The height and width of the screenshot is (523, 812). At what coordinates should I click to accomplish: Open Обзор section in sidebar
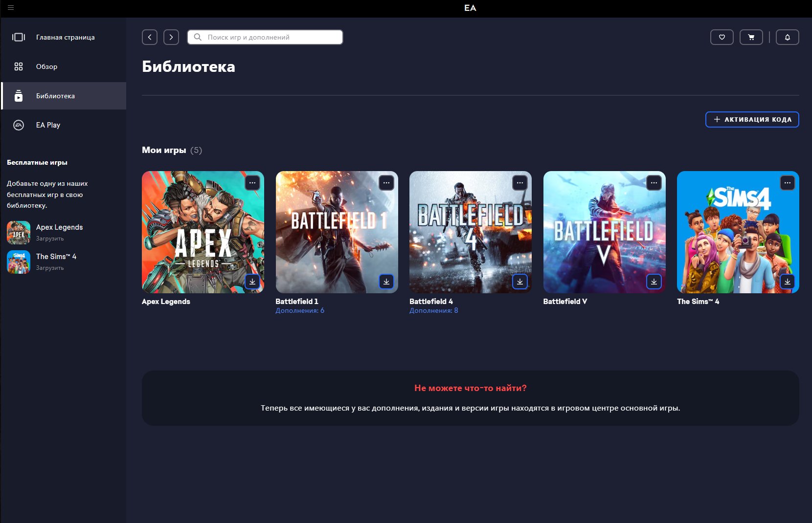coord(64,66)
